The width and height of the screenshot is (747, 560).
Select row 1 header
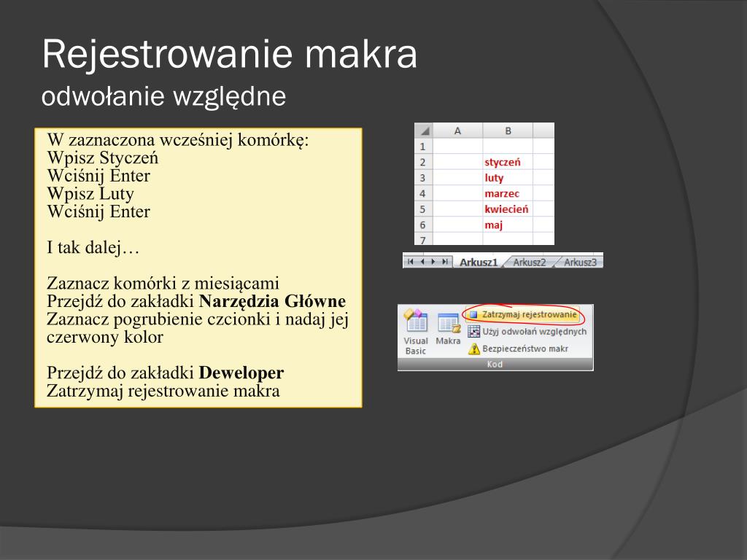click(x=423, y=146)
